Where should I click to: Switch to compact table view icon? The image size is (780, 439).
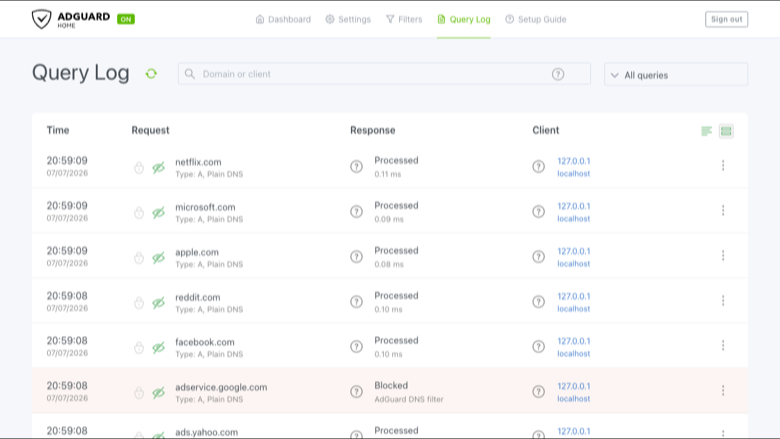coord(706,131)
